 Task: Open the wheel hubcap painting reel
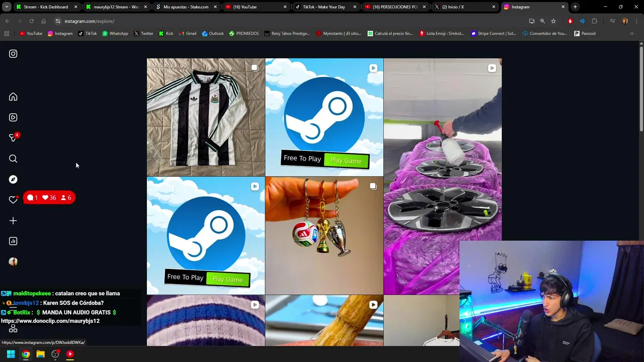point(443,176)
